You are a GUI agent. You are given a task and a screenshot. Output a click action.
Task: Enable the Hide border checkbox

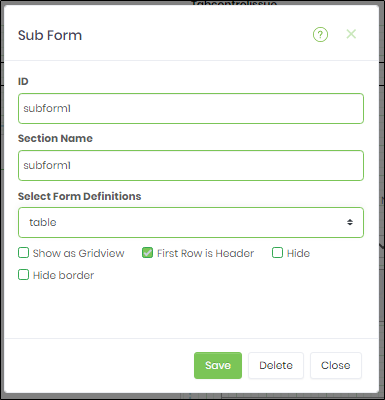tap(23, 275)
